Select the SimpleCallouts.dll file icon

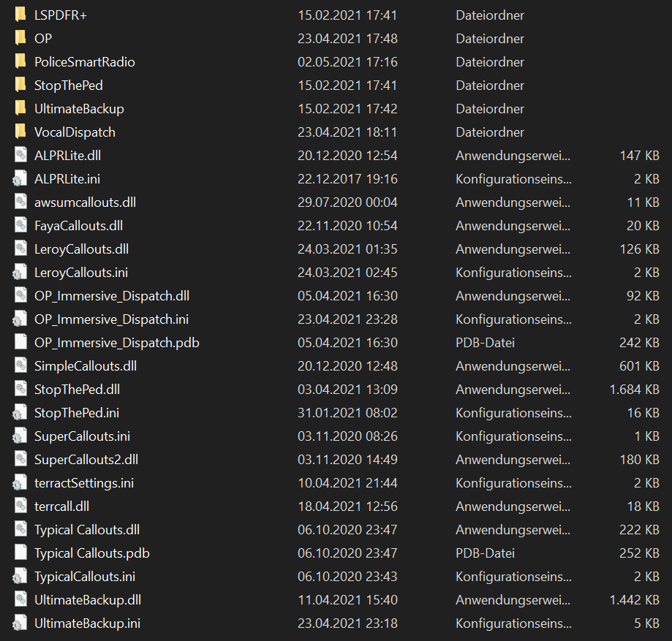click(x=20, y=366)
